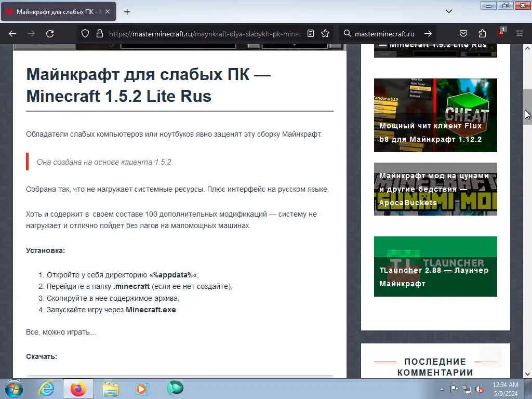Click the bold .minecraft folder name

click(131, 286)
